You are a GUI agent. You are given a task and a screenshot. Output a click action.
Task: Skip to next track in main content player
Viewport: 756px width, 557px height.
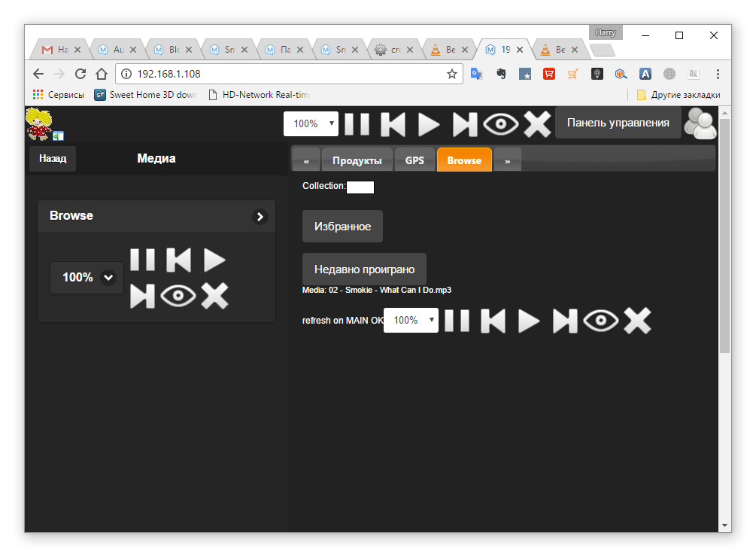[565, 321]
